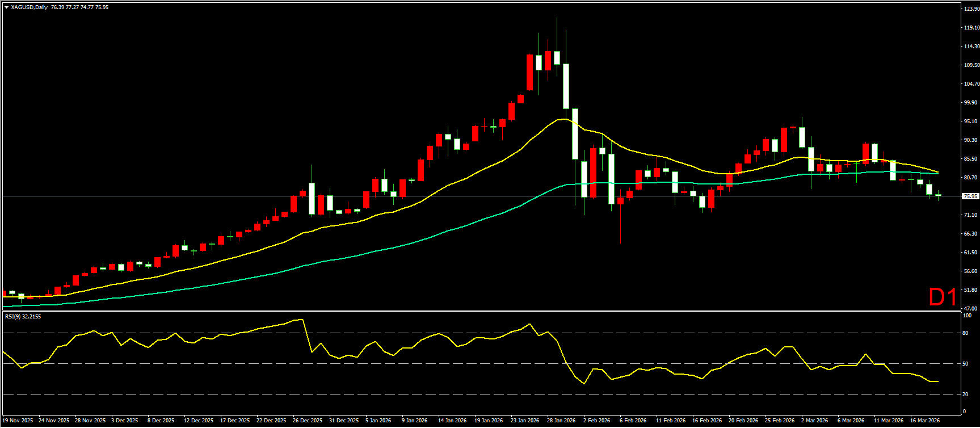
Task: Click the 85.50 price axis label
Action: point(971,159)
